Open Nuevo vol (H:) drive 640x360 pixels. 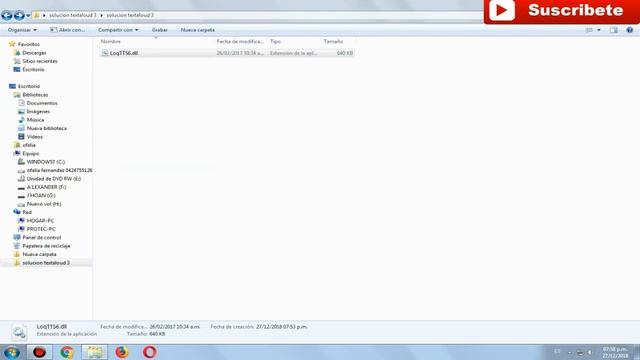click(44, 204)
